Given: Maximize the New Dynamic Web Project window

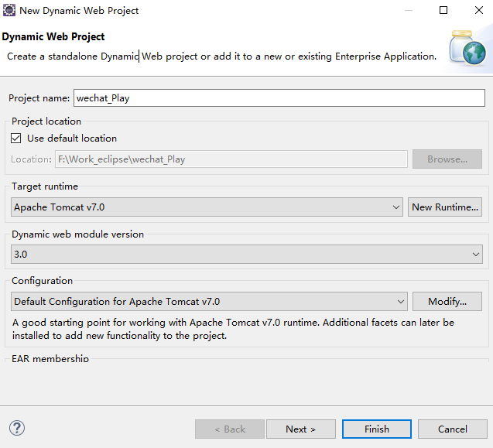Looking at the screenshot, I should click(443, 10).
